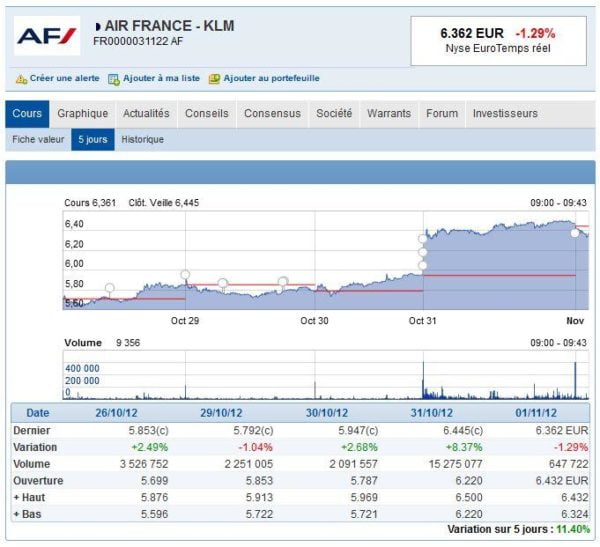Click the 5.947(c) Dernier value
Viewport: 600px width, 547px height.
358,431
